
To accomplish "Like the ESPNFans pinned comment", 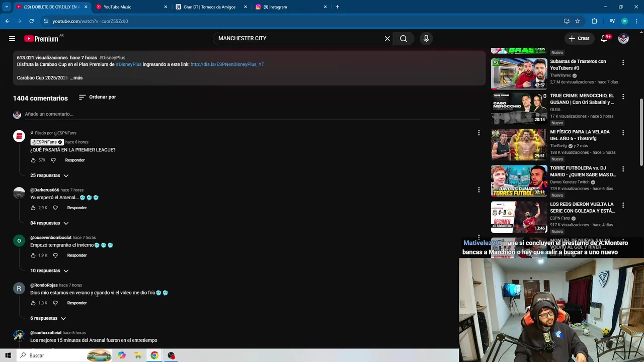I will click(x=33, y=160).
